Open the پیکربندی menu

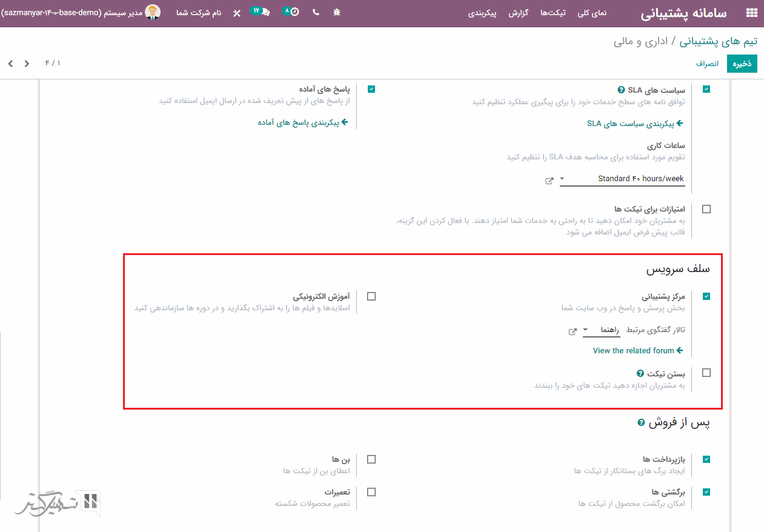coord(482,13)
